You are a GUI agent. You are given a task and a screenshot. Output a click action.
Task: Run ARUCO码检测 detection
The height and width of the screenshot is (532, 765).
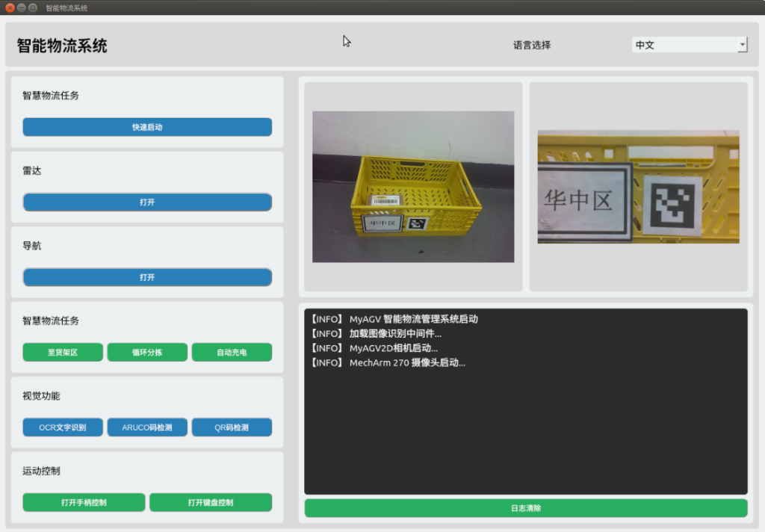(147, 427)
